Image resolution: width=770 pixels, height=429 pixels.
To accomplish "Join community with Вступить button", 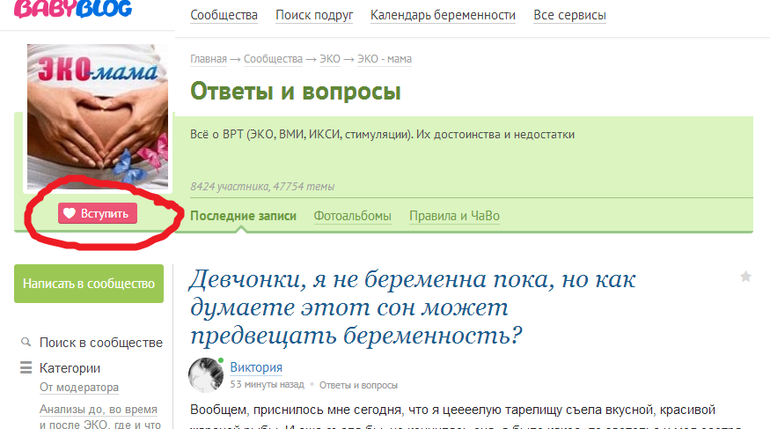I will click(97, 214).
